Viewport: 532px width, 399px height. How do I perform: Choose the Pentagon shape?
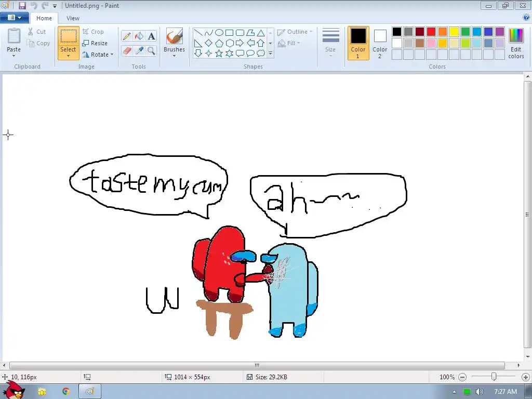tap(219, 43)
